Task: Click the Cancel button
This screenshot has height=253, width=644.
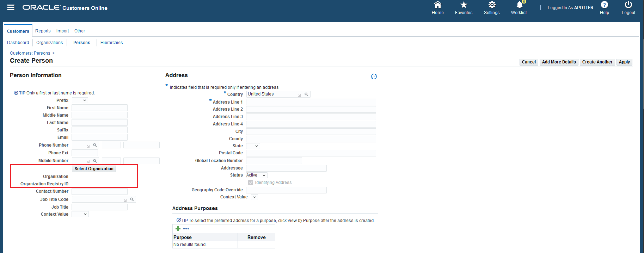Action: coord(529,62)
